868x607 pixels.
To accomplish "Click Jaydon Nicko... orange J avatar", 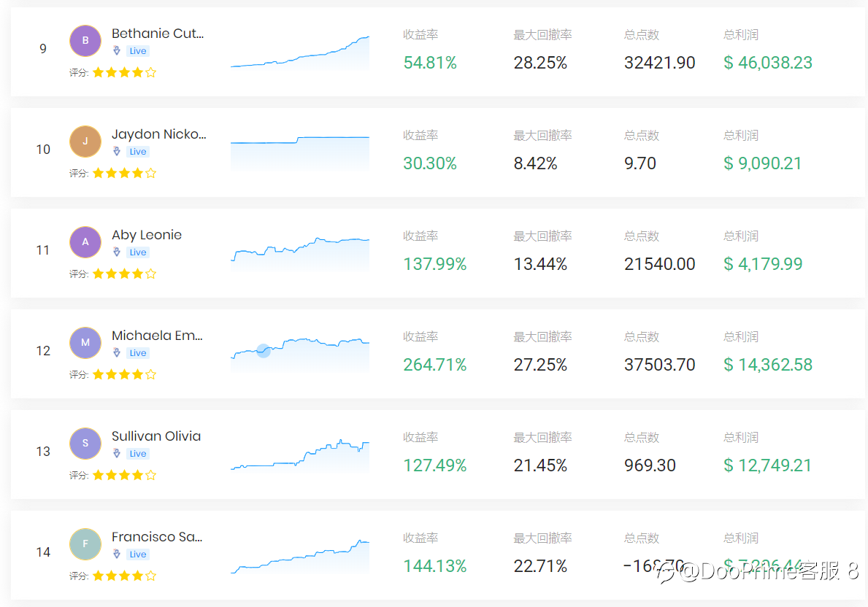I will pos(85,141).
